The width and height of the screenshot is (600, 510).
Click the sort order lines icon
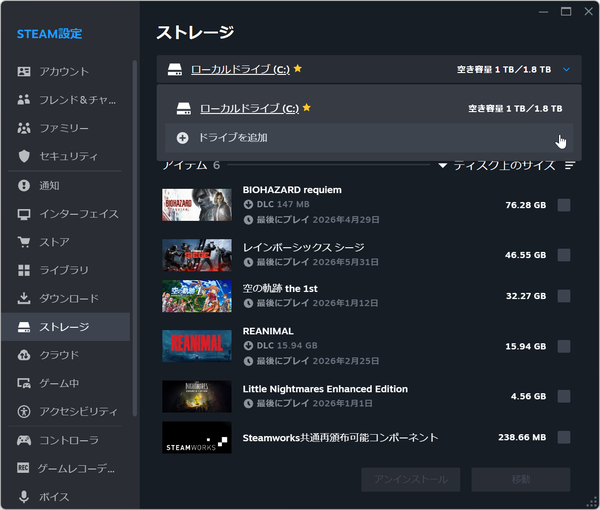point(570,165)
